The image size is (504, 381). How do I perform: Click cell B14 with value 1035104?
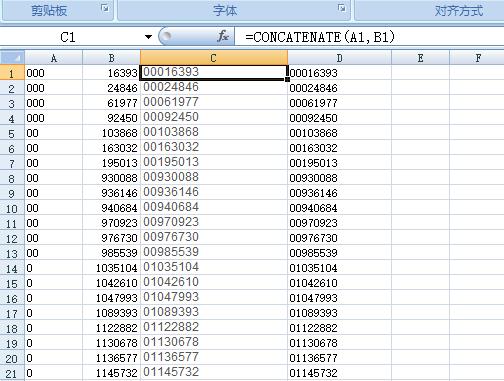click(x=111, y=268)
